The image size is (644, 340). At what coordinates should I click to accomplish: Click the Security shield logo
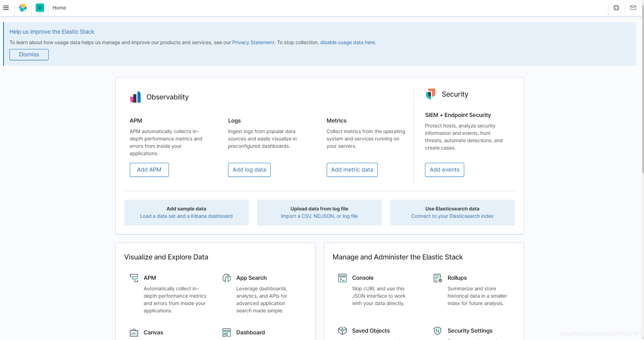coord(431,94)
